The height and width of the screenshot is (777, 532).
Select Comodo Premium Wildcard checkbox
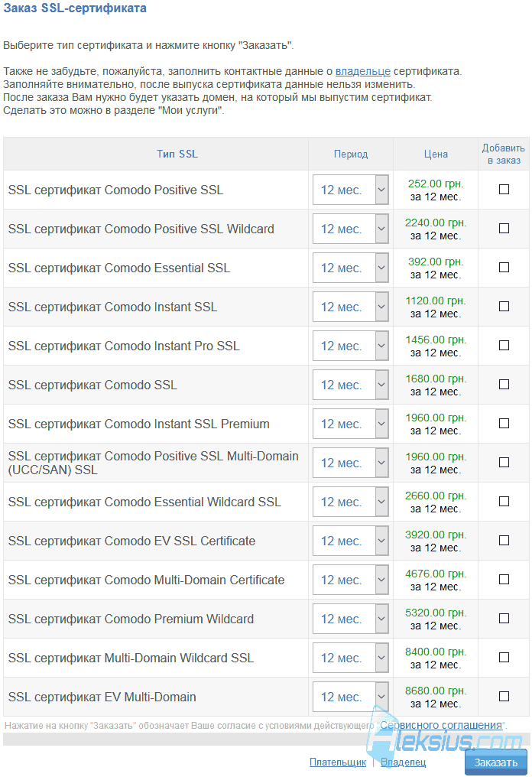pyautogui.click(x=504, y=619)
